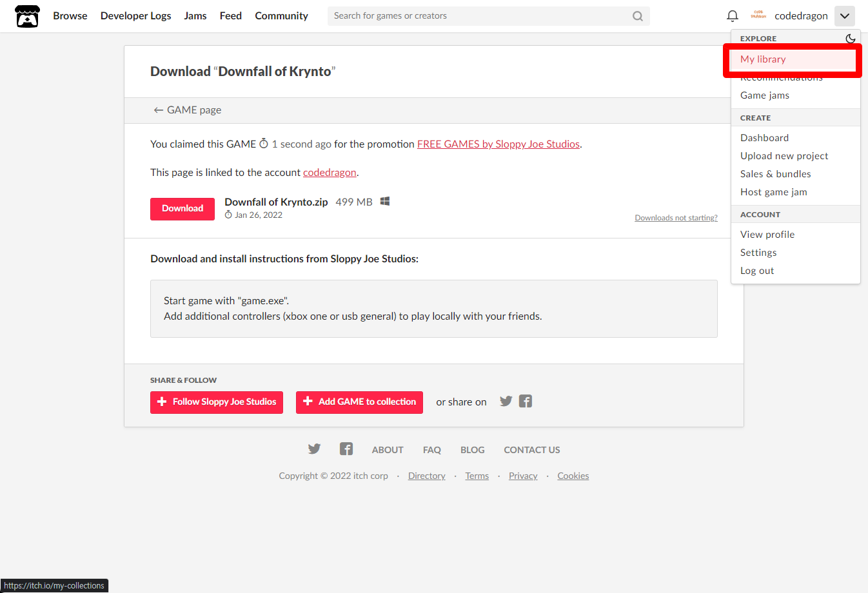Open the Jams section
The height and width of the screenshot is (593, 868).
(195, 16)
